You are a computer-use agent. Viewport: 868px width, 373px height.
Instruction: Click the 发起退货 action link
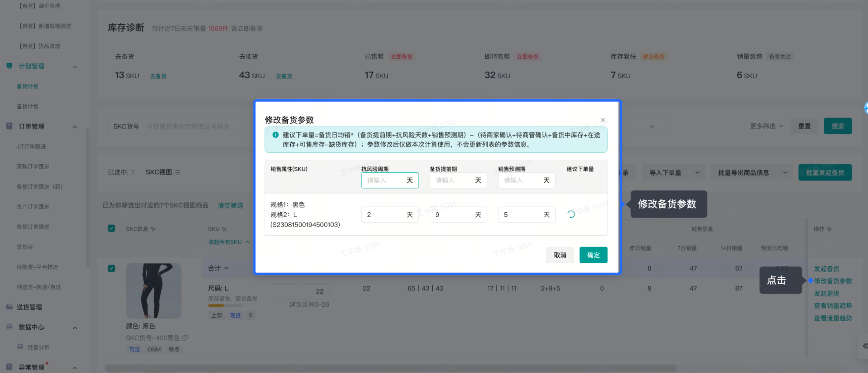pos(826,293)
